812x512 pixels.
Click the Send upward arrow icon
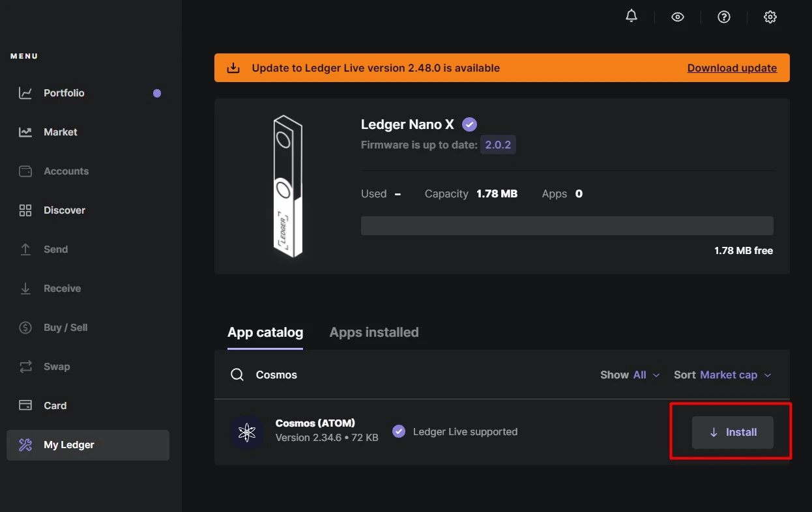tap(25, 249)
